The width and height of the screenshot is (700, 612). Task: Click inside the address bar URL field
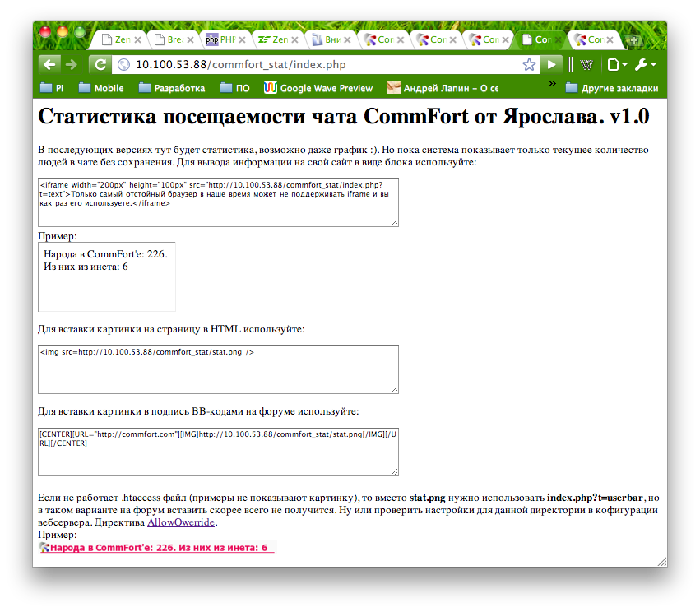[x=321, y=64]
